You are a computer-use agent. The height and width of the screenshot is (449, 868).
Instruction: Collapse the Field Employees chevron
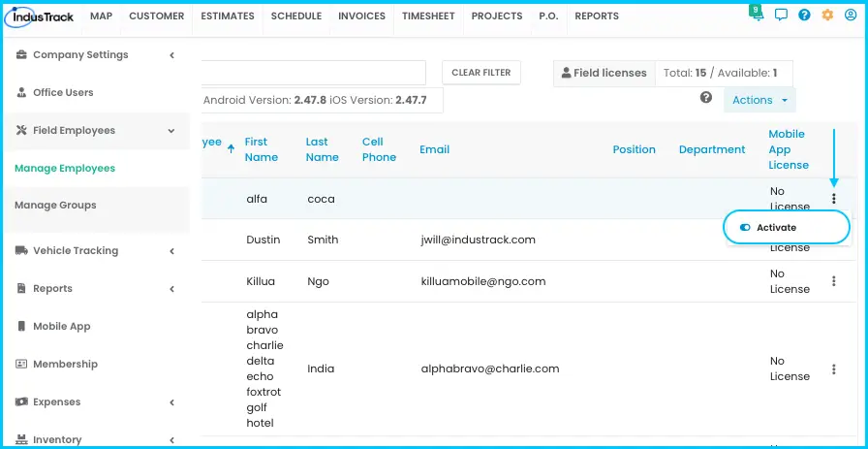(171, 131)
